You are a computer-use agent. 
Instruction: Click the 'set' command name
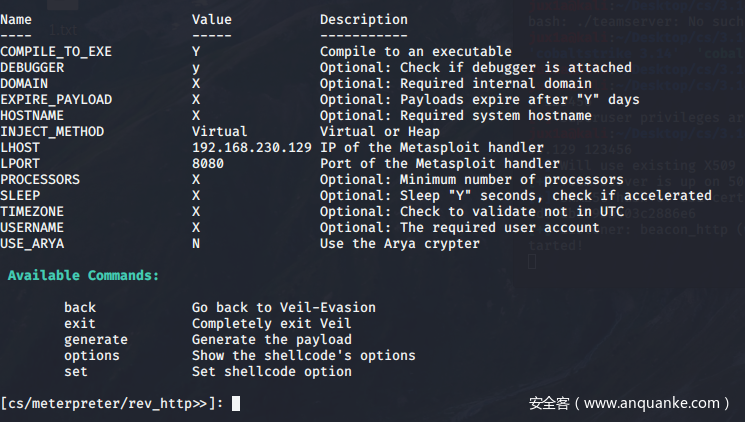(x=76, y=372)
